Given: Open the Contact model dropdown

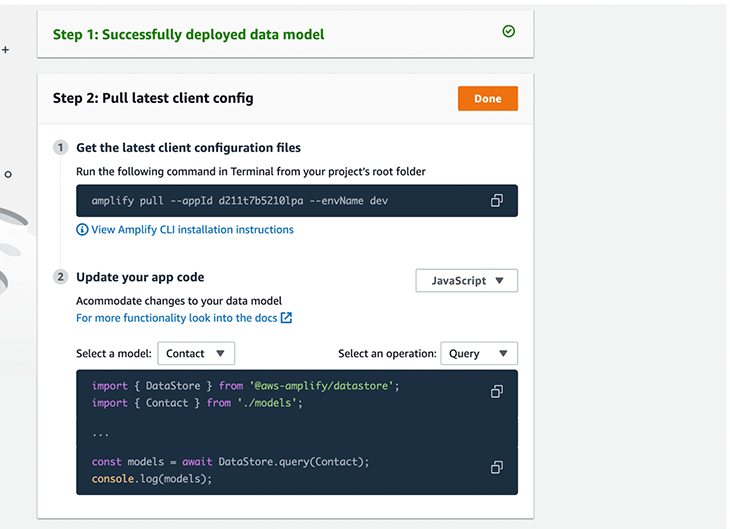Looking at the screenshot, I should 196,353.
